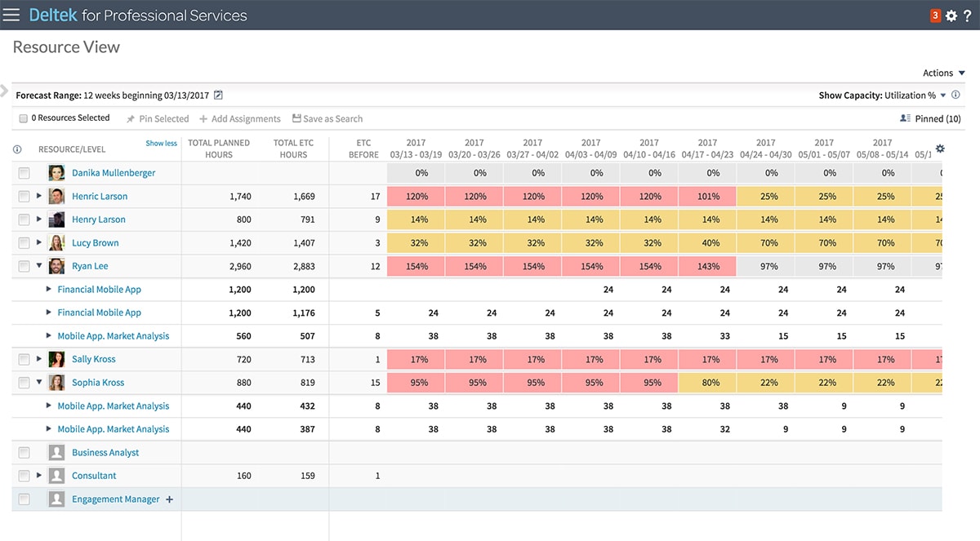
Task: Tick the checkbox for Lucy Brown
Action: point(24,243)
